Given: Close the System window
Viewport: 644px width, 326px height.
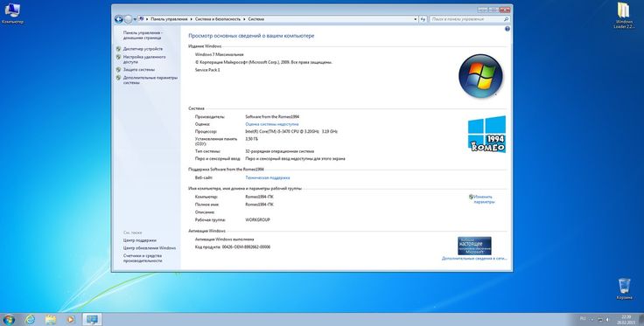Looking at the screenshot, I should point(505,10).
